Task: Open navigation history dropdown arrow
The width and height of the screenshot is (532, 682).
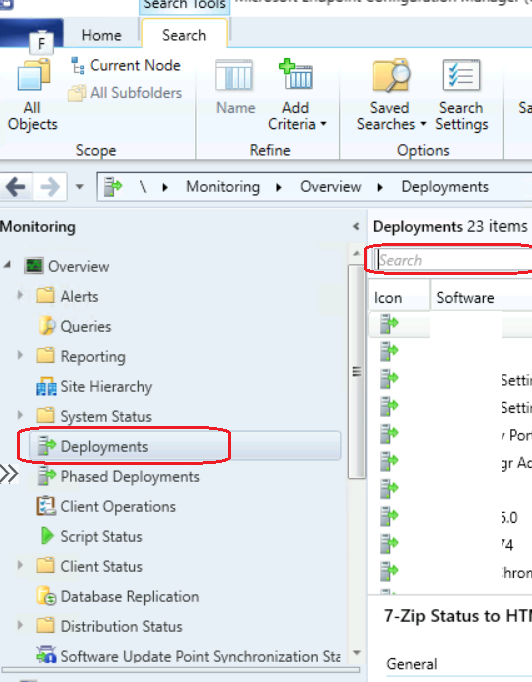Action: coord(79,187)
